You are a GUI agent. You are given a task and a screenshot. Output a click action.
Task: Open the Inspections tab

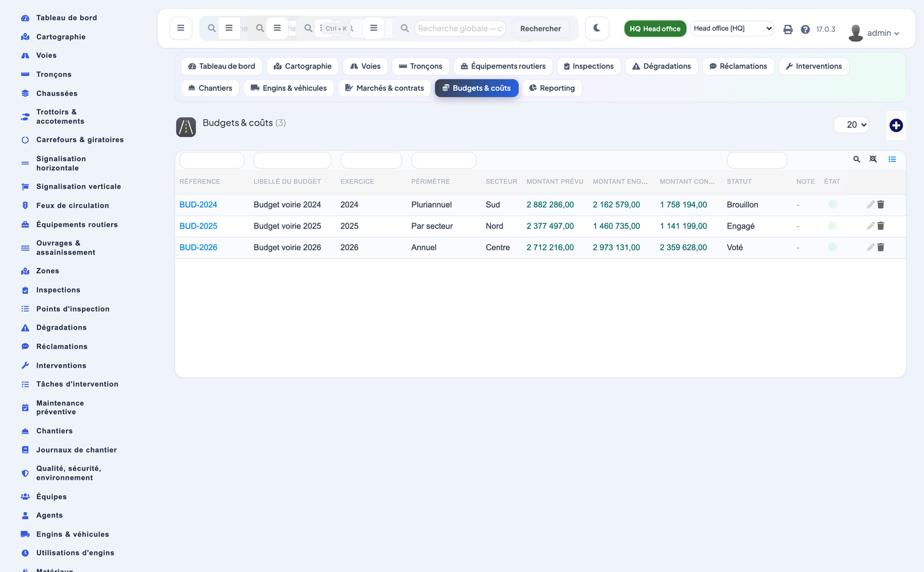pyautogui.click(x=588, y=66)
